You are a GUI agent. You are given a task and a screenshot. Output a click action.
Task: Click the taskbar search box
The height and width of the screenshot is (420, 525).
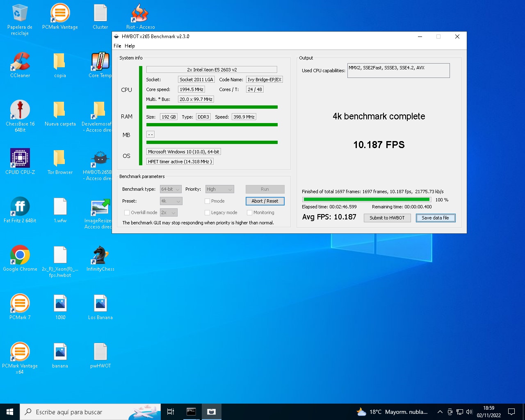90,412
